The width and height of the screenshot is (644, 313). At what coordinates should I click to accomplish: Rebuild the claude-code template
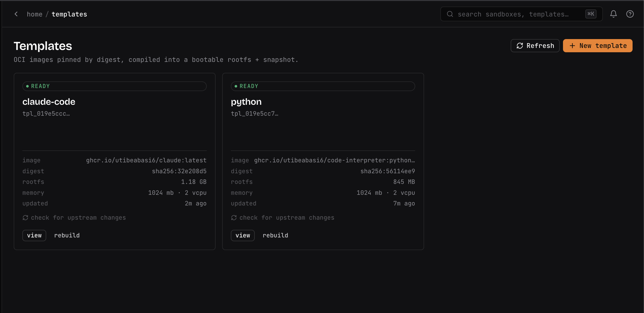pos(67,235)
